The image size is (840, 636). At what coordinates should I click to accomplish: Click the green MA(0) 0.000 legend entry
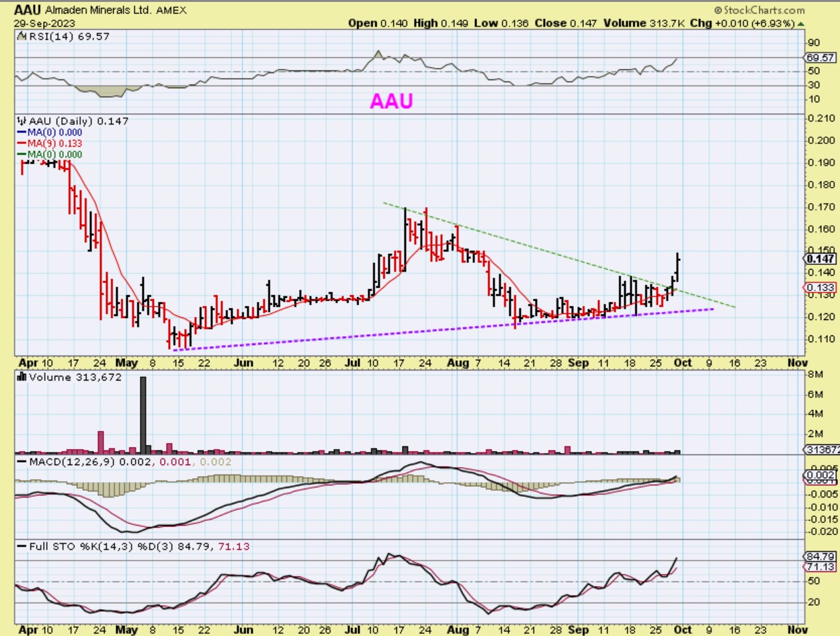tap(48, 154)
